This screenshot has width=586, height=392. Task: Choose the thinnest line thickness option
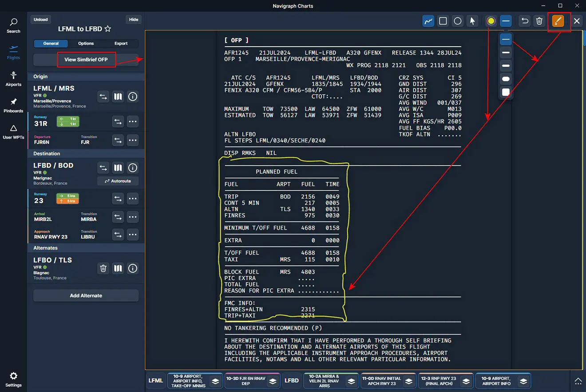506,39
